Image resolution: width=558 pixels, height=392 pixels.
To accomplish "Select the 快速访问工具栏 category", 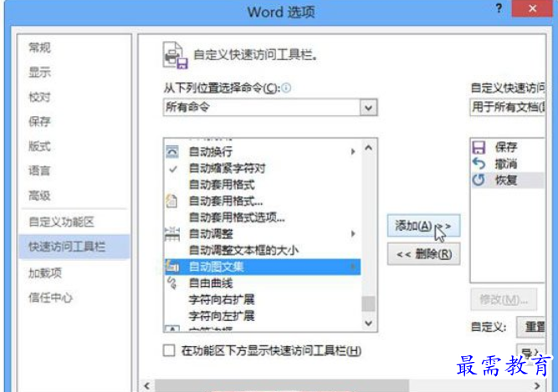I will [74, 247].
